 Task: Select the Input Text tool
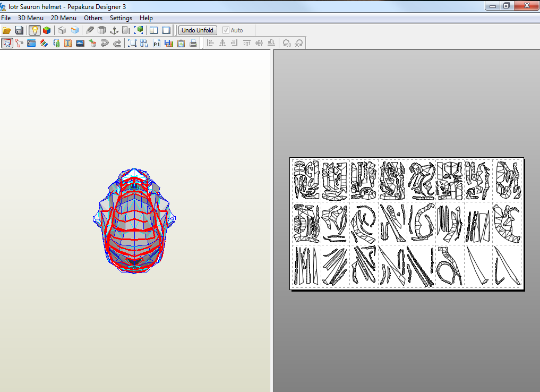pyautogui.click(x=68, y=43)
